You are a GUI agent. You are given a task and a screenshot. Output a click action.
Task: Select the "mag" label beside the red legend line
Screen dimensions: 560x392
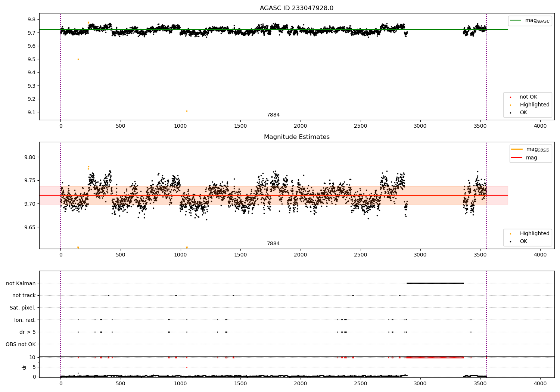click(x=532, y=158)
